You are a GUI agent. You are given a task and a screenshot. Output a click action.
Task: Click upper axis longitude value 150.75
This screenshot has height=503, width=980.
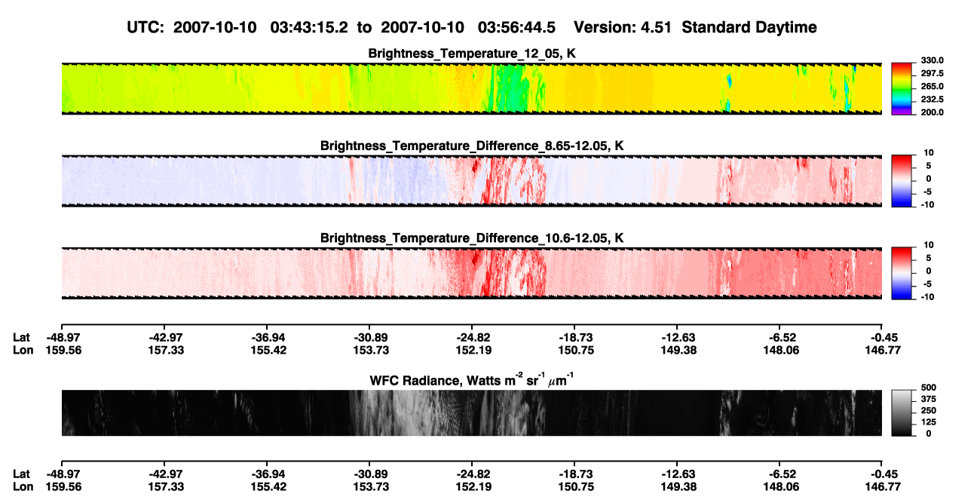(x=574, y=350)
